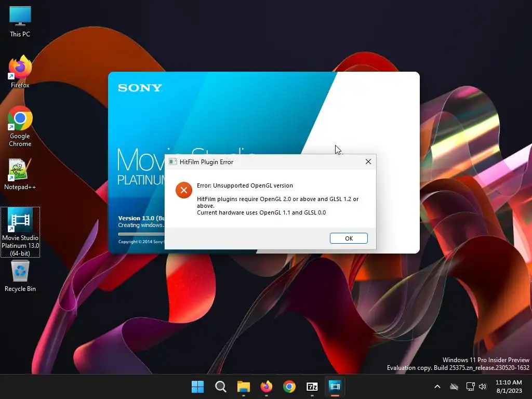Click the HitFilm Plugin Error title text
532x399 pixels.
click(x=206, y=162)
